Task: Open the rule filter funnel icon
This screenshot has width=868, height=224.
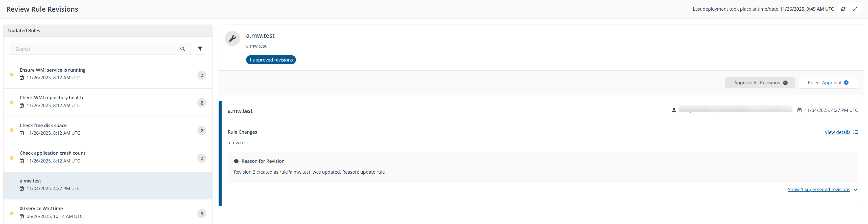Action: 200,49
